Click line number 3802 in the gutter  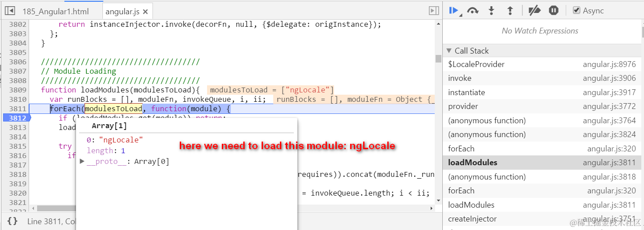coord(17,24)
